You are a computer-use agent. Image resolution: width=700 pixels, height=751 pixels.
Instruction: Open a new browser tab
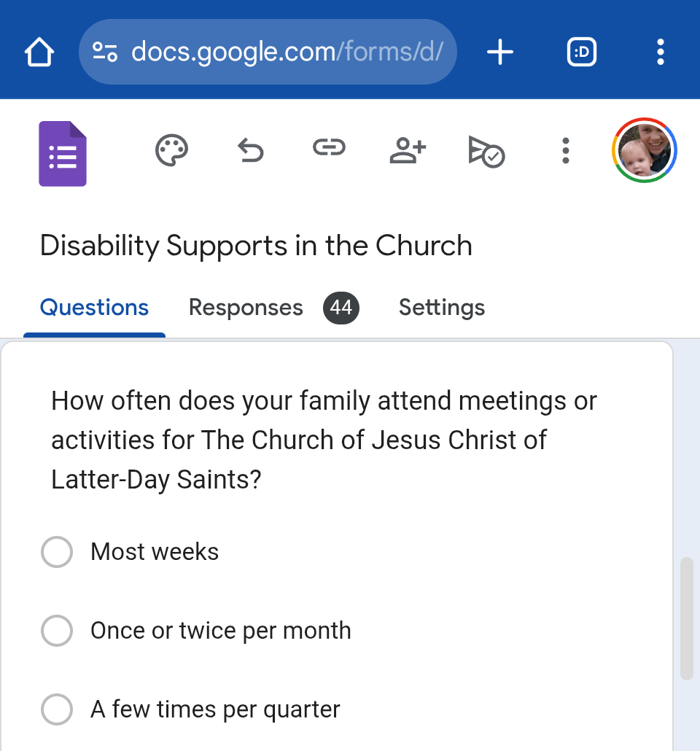500,52
